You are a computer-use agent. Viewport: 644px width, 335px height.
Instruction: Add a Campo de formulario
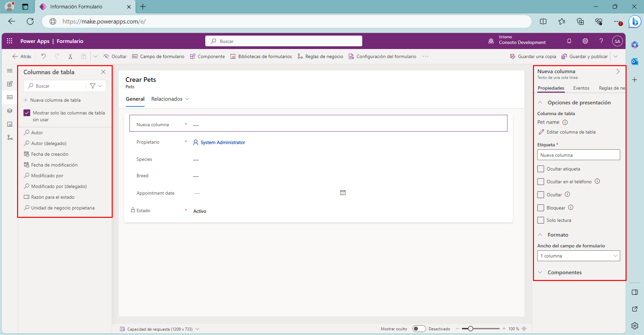(x=158, y=56)
